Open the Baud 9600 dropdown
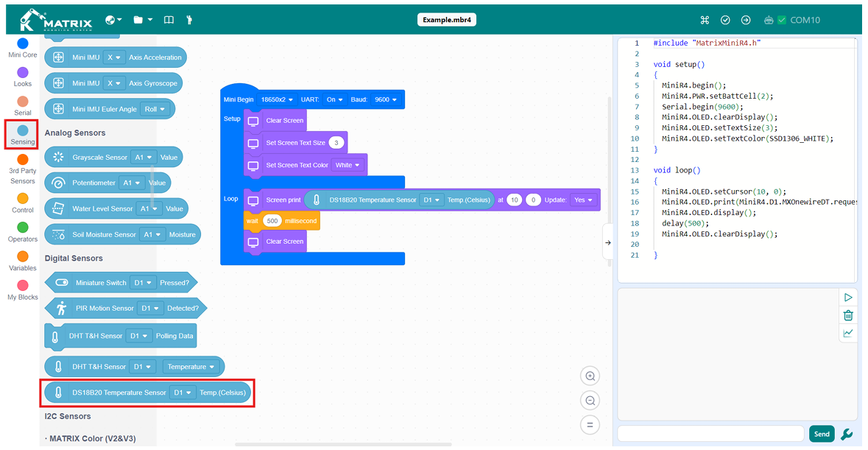 coord(385,99)
